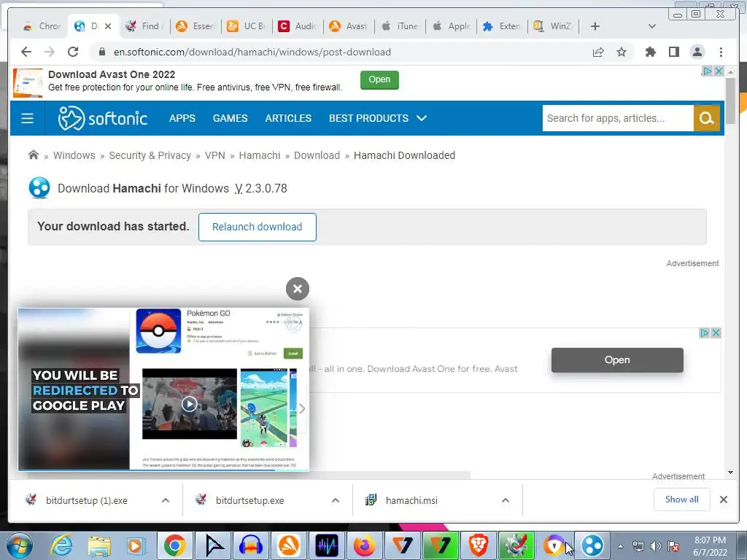Follow the Hamachi breadcrumb link
Screen dimensions: 747x560
(260, 155)
